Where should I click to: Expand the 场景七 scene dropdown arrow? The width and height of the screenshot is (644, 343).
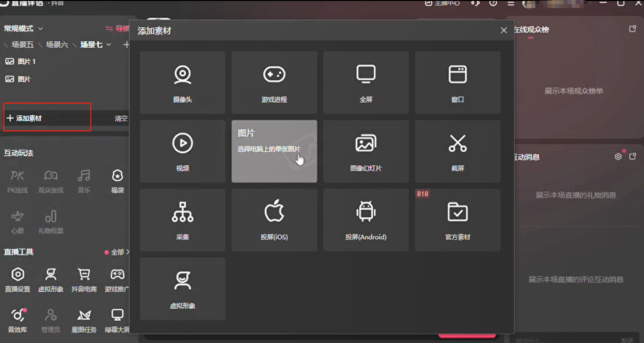[x=109, y=45]
